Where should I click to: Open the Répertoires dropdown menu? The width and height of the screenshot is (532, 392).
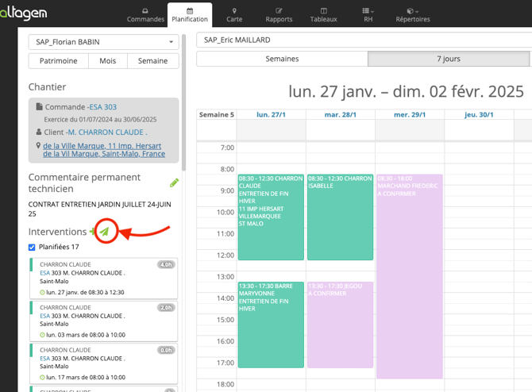pos(413,14)
